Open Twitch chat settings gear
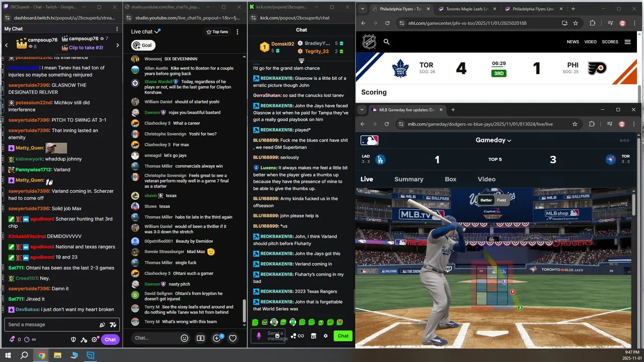The height and width of the screenshot is (362, 644). tap(95, 339)
